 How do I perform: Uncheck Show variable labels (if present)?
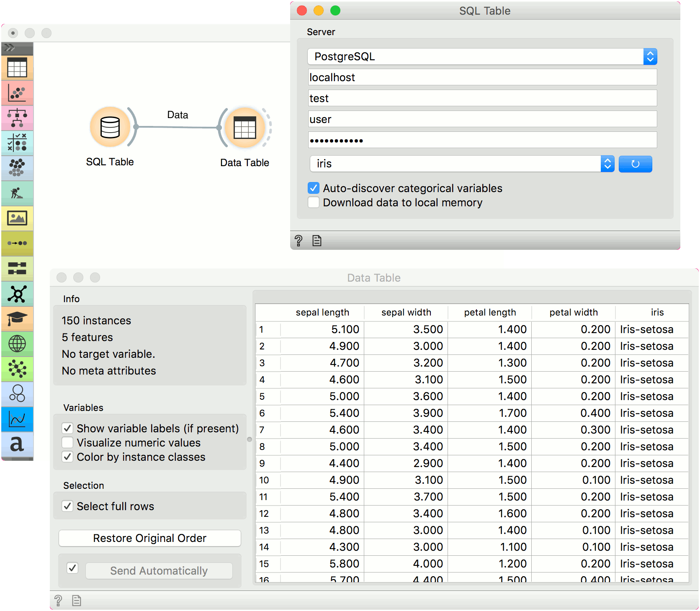[x=67, y=428]
